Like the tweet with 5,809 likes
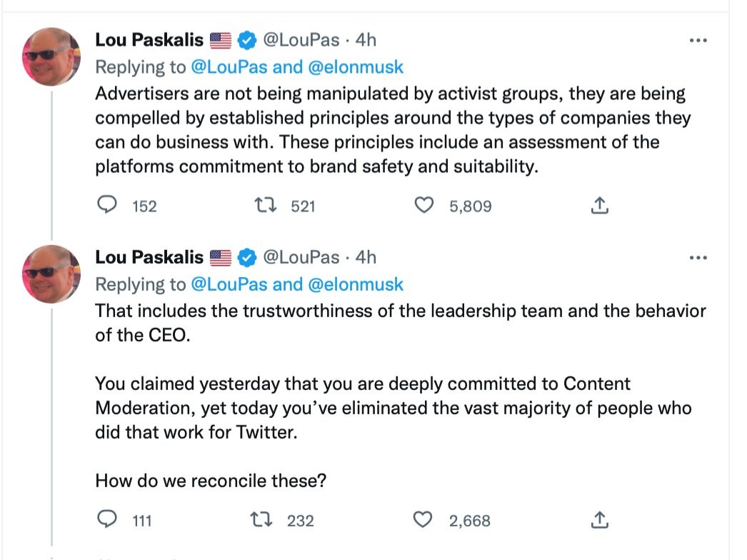This screenshot has width=747, height=560. coord(424,206)
